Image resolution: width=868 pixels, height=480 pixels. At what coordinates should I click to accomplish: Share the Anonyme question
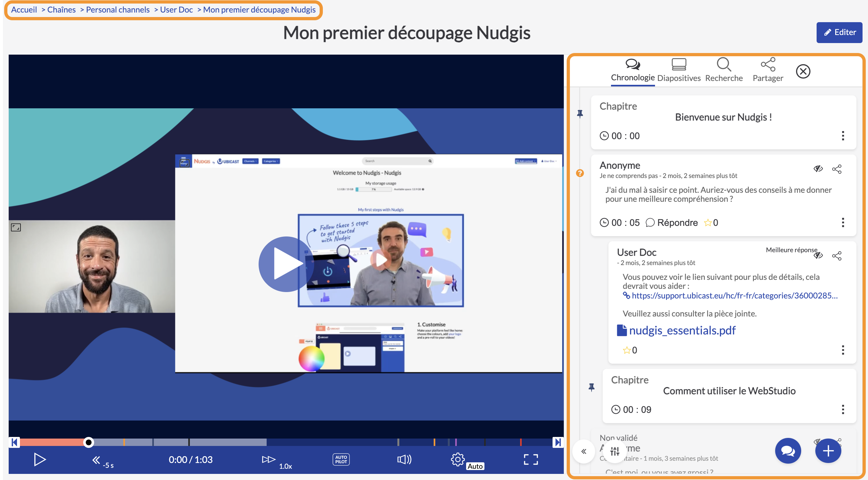(837, 169)
